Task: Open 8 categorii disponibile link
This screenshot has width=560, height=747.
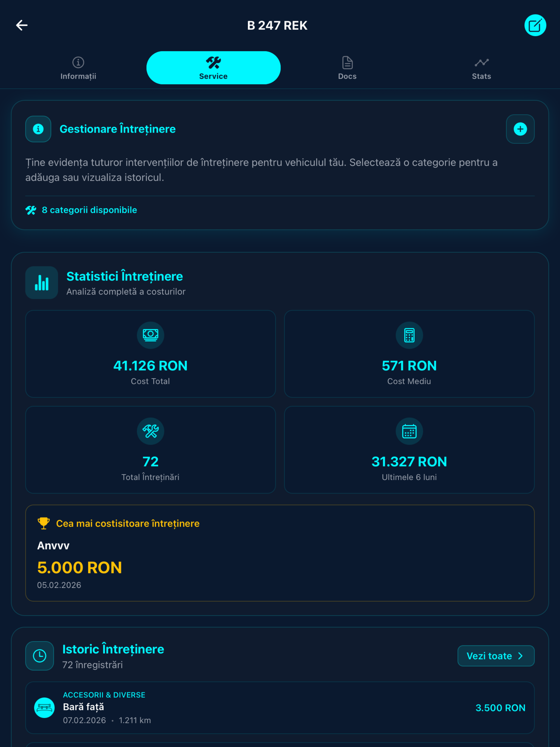Action: click(x=89, y=210)
